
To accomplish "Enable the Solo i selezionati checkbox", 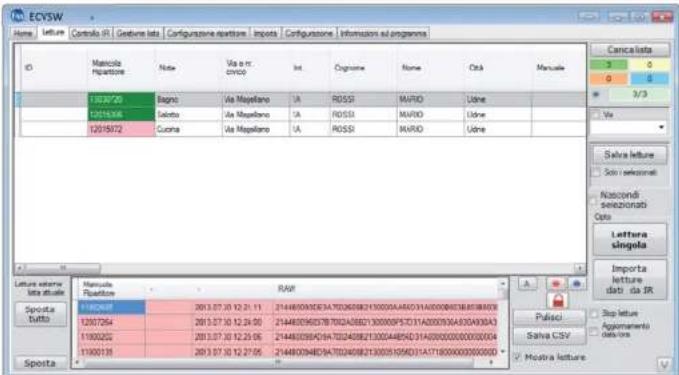I will [597, 172].
